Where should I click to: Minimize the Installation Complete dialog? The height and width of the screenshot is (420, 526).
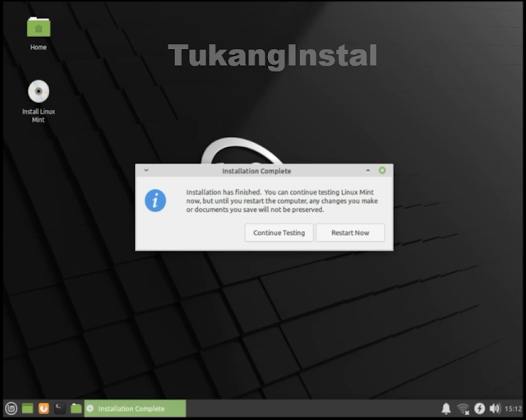[x=368, y=170]
